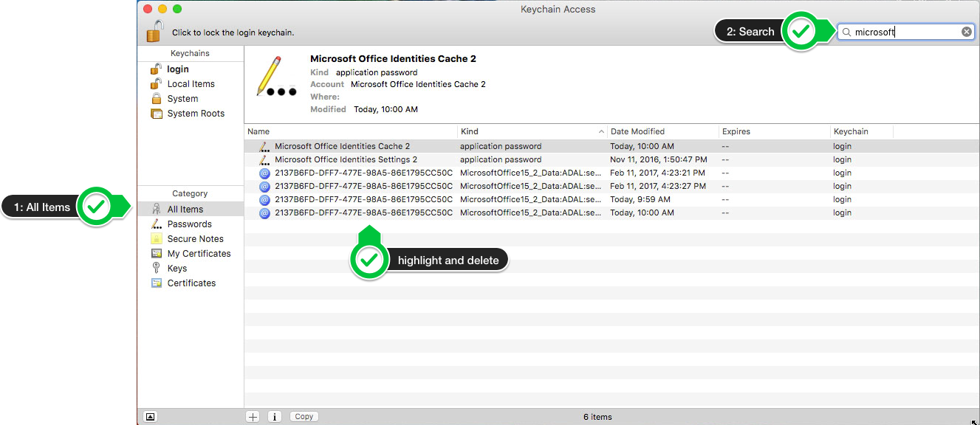Click the Certificates category icon

click(156, 283)
